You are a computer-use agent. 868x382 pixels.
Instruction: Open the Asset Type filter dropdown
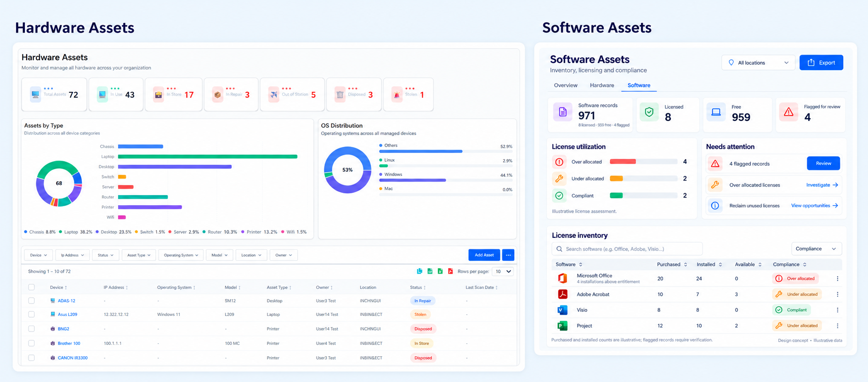139,255
